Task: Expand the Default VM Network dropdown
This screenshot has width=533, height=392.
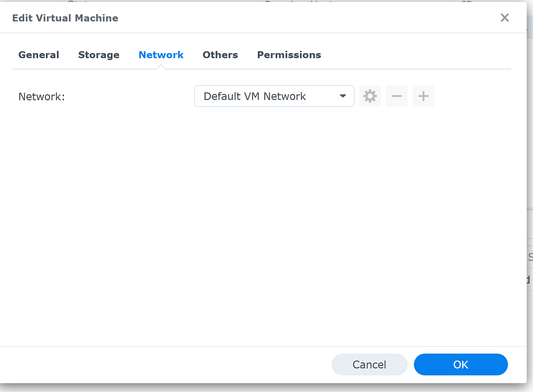Action: [274, 96]
